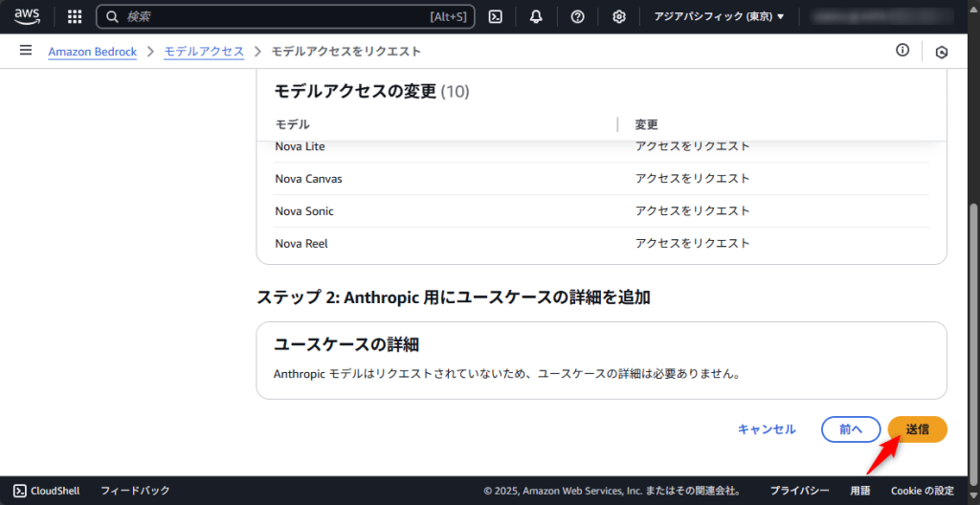Click アクセスをリクエスト in Nova Canvas row
Screen dimensions: 980x505
pyautogui.click(x=692, y=179)
